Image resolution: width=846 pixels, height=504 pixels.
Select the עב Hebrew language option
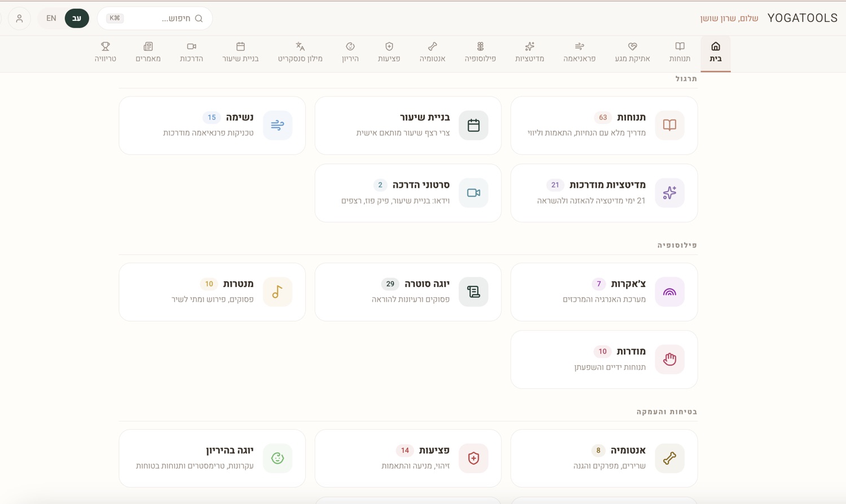(x=77, y=18)
